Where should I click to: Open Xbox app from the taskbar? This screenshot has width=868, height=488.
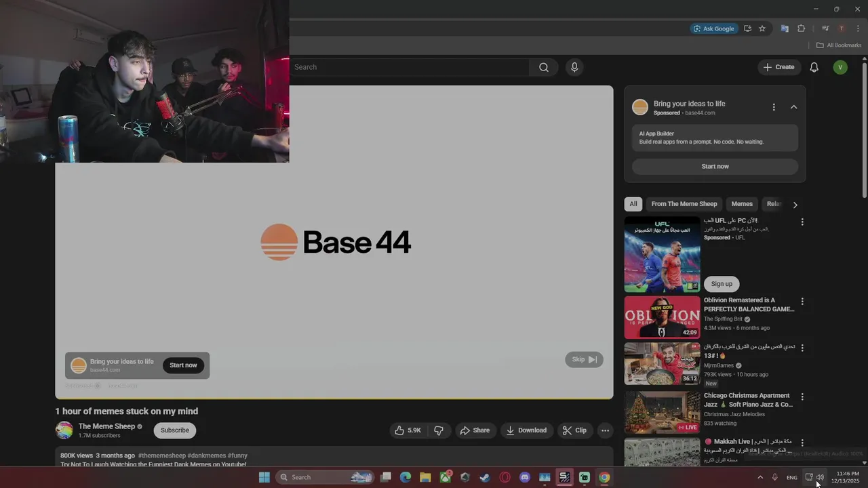pos(445,477)
